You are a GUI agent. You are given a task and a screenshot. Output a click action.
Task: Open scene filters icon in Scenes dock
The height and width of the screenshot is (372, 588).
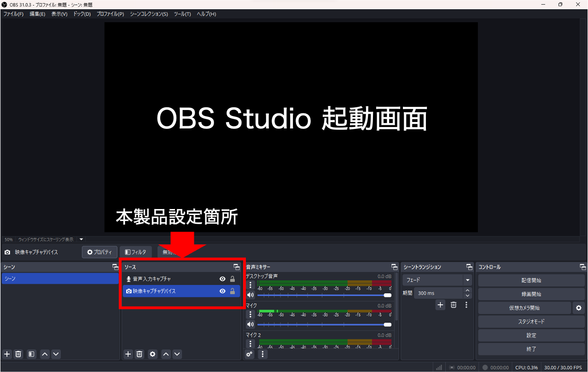(31, 354)
